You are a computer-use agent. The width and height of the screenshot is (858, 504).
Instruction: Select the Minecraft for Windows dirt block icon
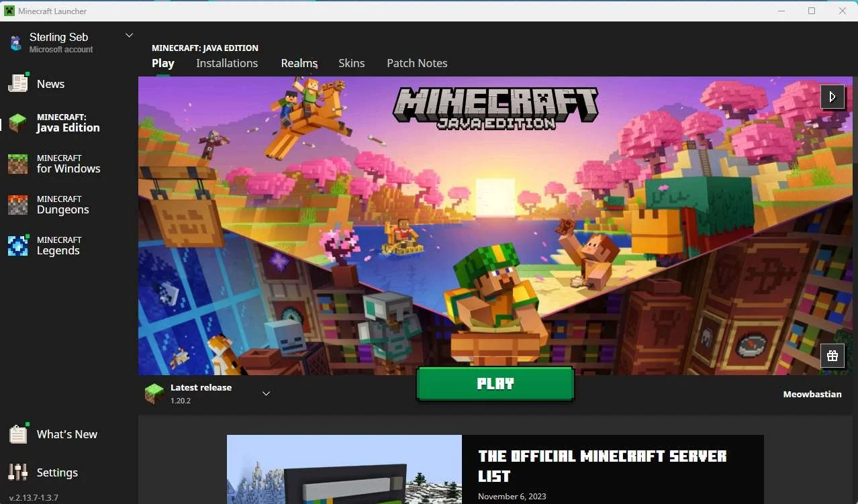pyautogui.click(x=17, y=164)
